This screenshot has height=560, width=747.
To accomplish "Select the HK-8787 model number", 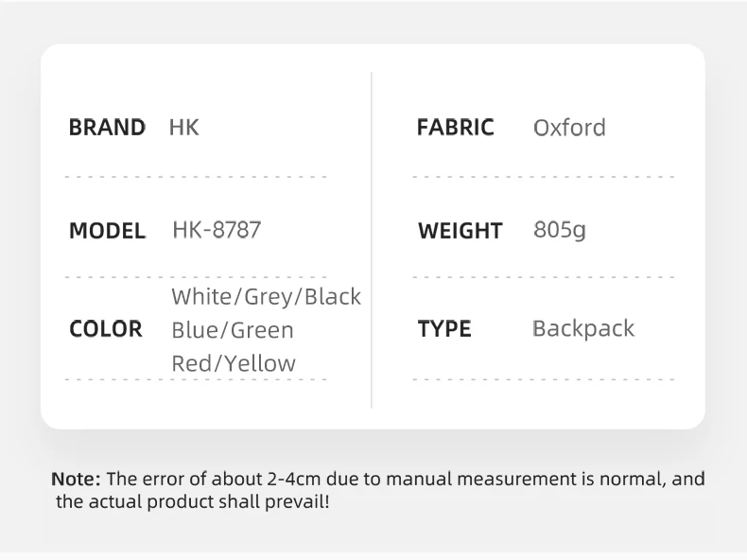I will coord(217,230).
